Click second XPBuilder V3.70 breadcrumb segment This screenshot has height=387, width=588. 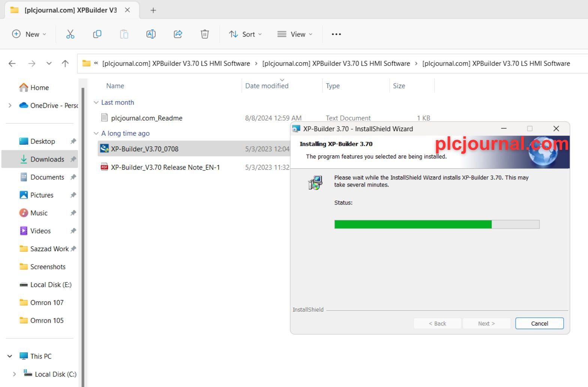(336, 63)
